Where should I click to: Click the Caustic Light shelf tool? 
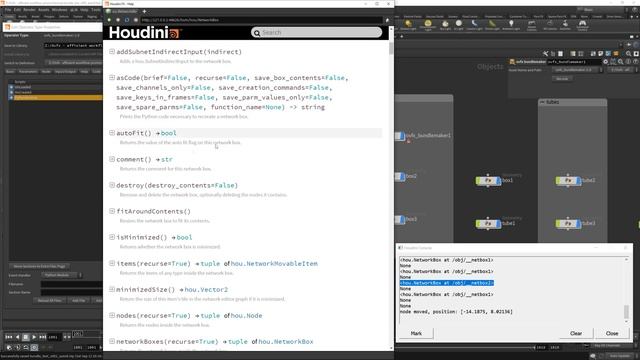click(474, 25)
